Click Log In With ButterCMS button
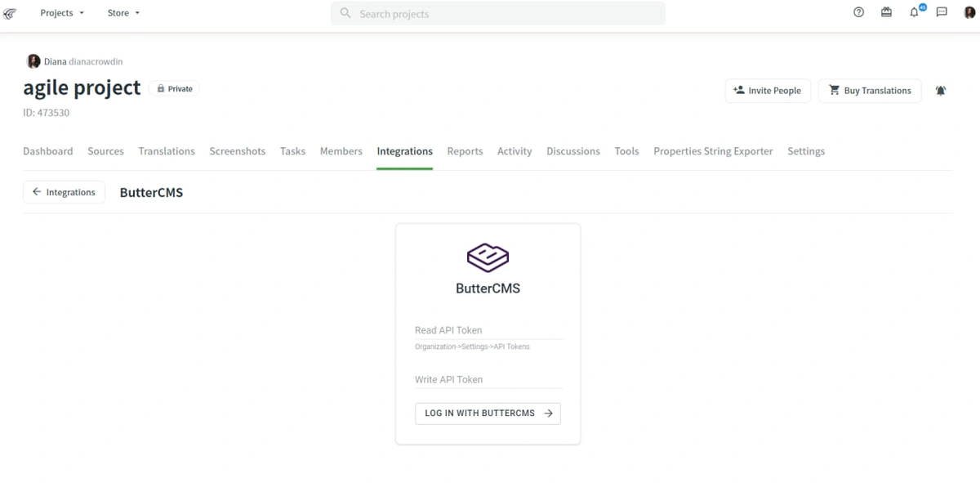 pos(488,414)
